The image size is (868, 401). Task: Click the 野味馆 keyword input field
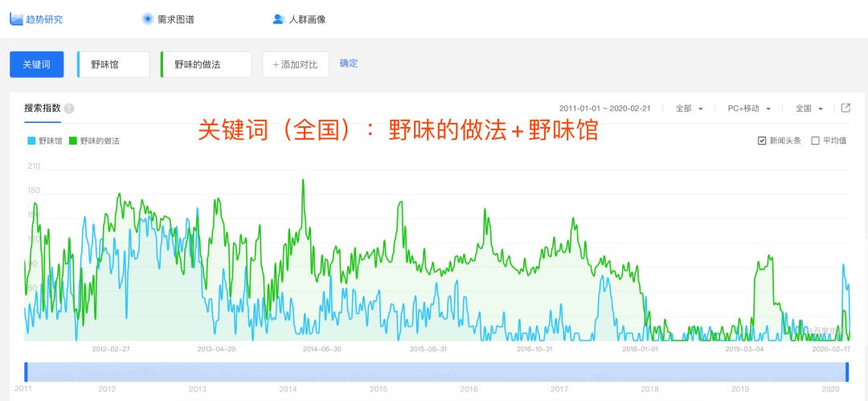click(113, 64)
